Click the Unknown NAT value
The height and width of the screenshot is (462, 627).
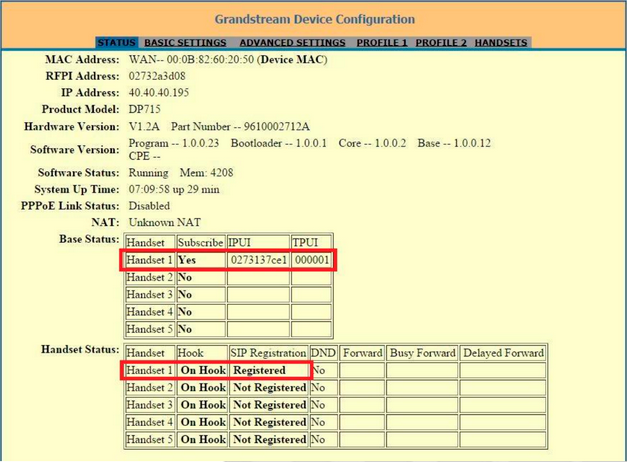pos(165,222)
